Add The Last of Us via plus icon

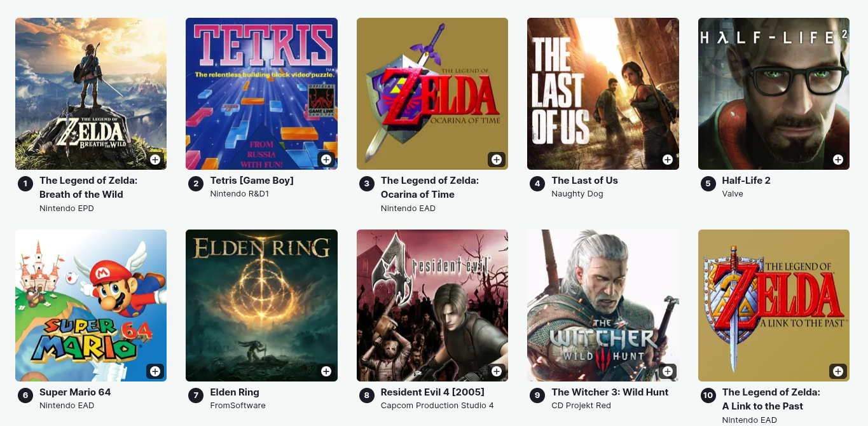668,160
